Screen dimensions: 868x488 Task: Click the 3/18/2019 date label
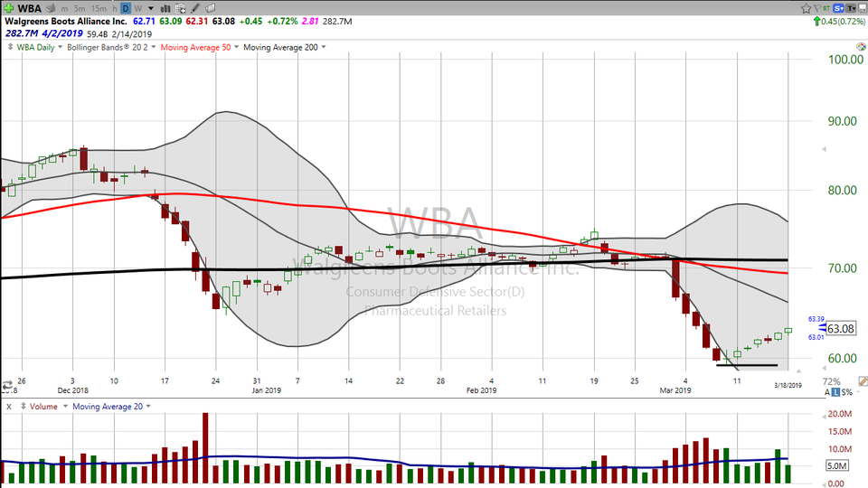pos(788,386)
